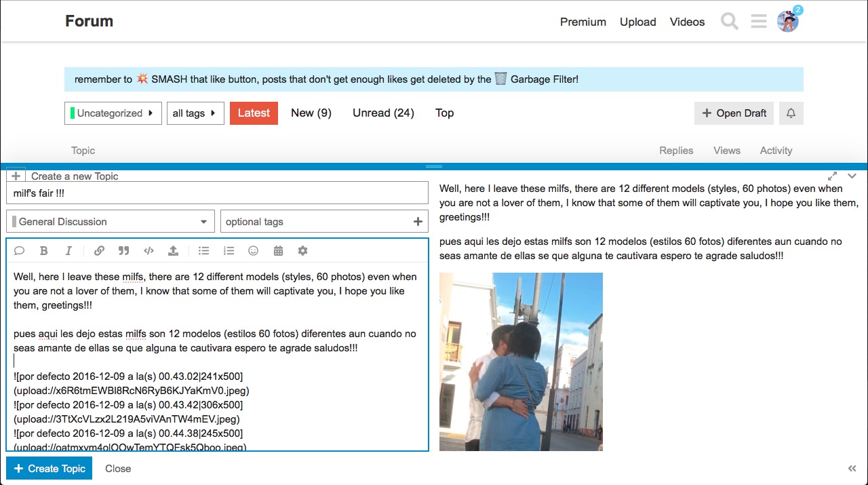Select the Top tab

[x=445, y=113]
